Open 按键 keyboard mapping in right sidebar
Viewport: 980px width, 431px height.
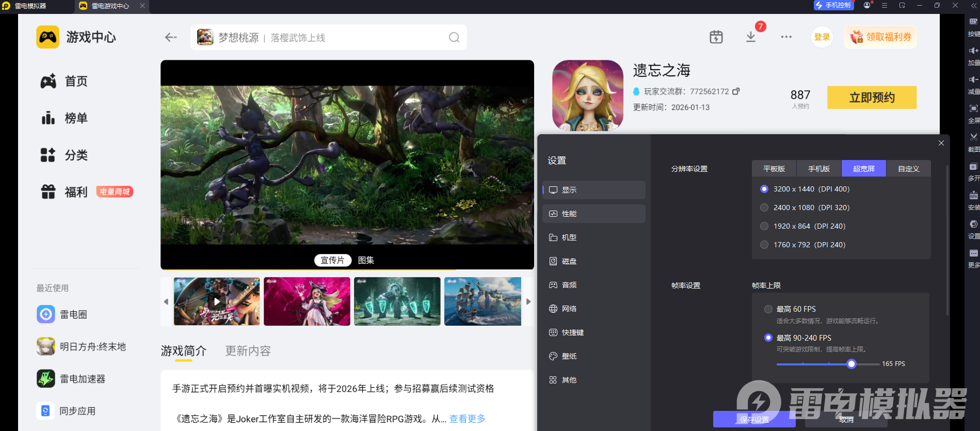973,27
